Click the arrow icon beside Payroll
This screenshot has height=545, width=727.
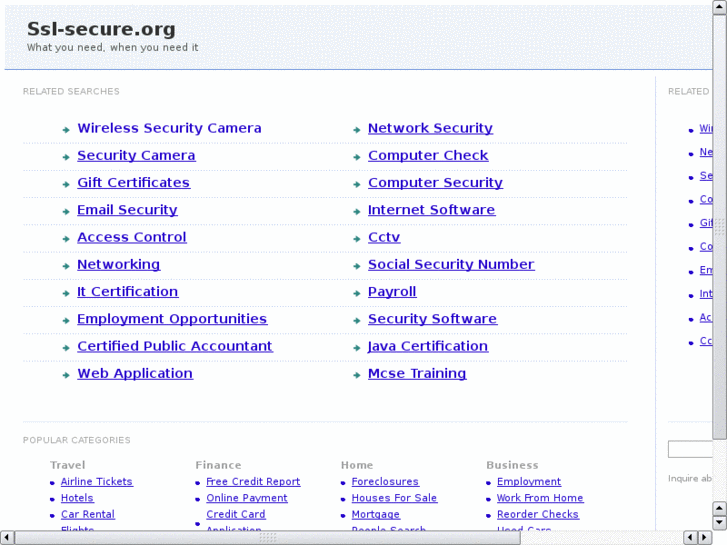point(357,294)
